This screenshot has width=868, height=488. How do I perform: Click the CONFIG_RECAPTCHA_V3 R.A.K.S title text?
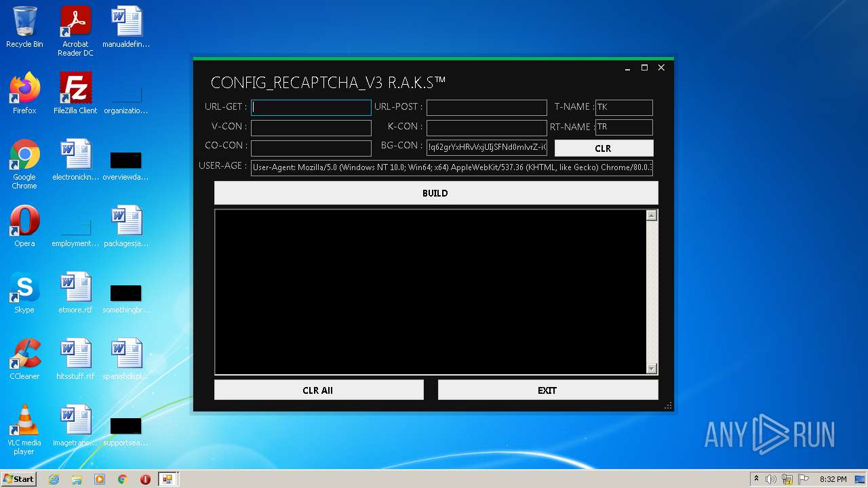328,83
